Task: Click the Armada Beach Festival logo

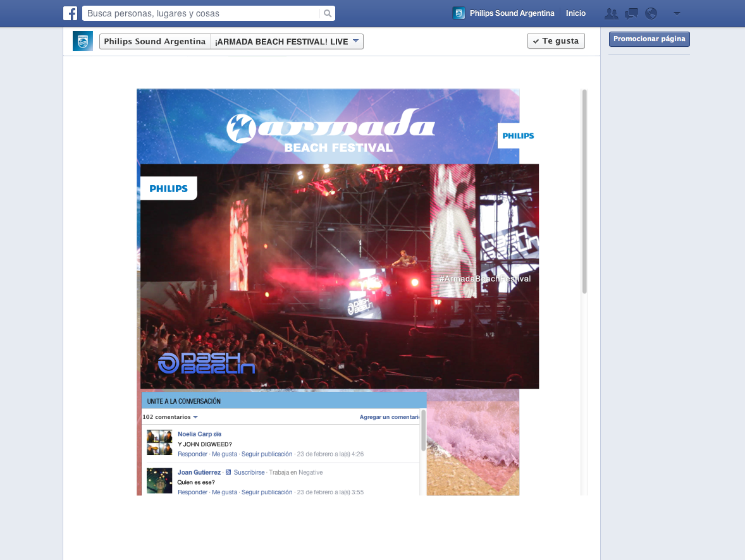Action: (x=331, y=130)
